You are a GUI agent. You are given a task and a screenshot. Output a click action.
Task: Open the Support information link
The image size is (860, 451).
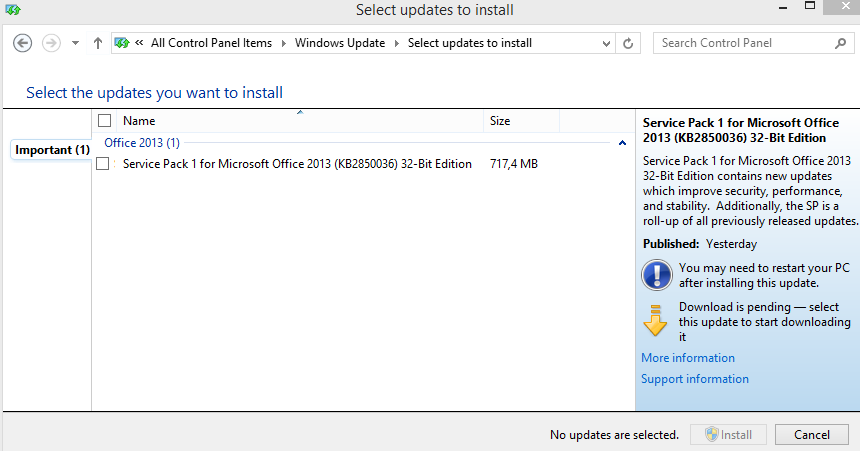tap(694, 379)
